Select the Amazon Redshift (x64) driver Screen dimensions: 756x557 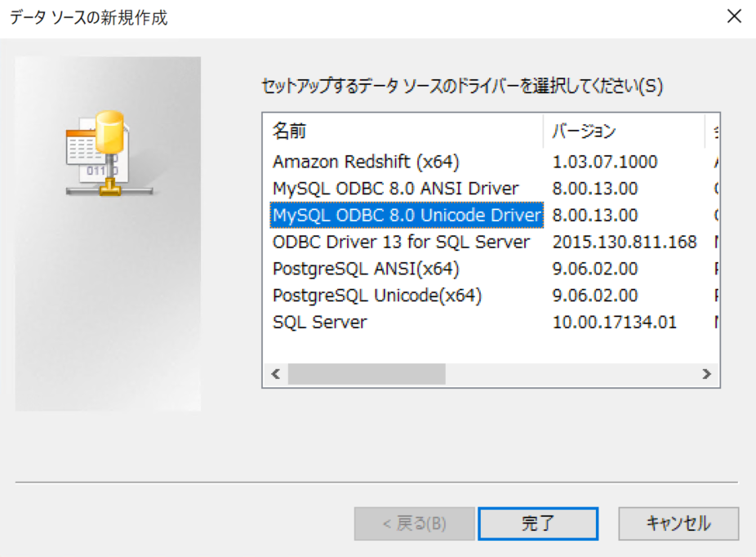coord(366,162)
